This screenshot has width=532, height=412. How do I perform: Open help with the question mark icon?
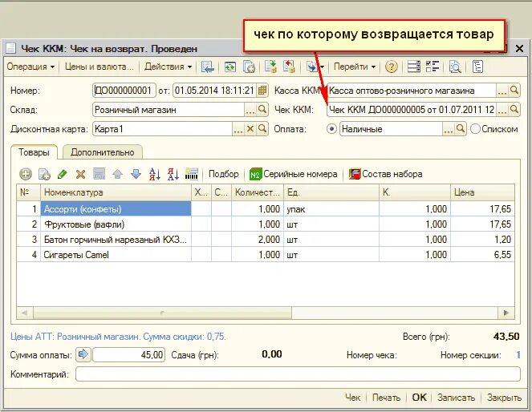(x=392, y=67)
